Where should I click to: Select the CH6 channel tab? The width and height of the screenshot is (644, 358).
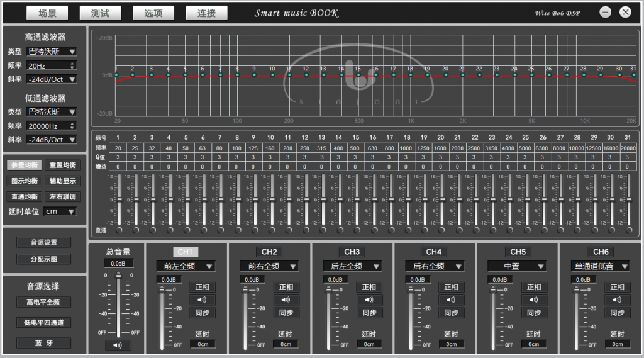pos(601,252)
